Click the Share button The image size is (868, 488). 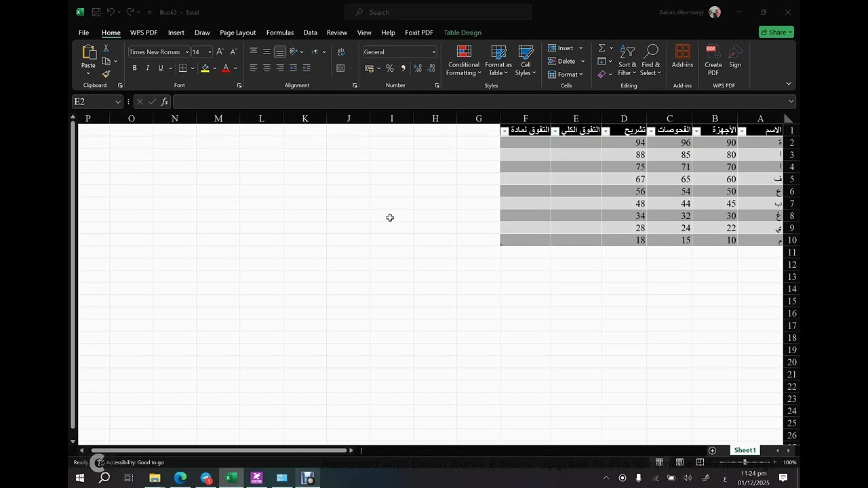[x=776, y=32]
